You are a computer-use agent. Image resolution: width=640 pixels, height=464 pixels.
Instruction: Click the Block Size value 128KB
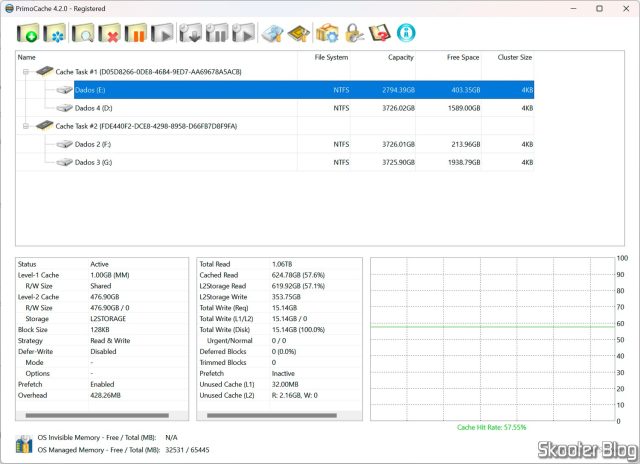[100, 330]
